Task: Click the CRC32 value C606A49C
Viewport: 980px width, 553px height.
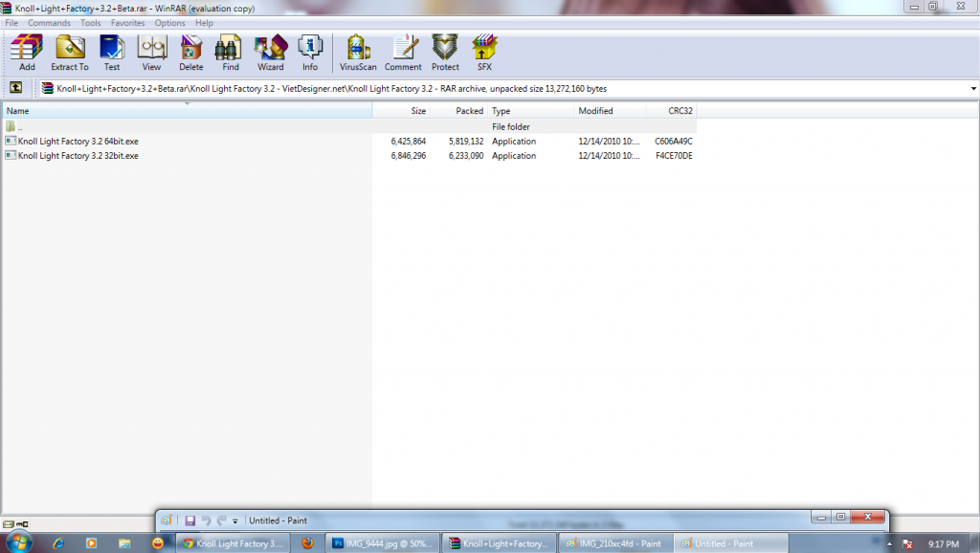Action: click(x=674, y=142)
